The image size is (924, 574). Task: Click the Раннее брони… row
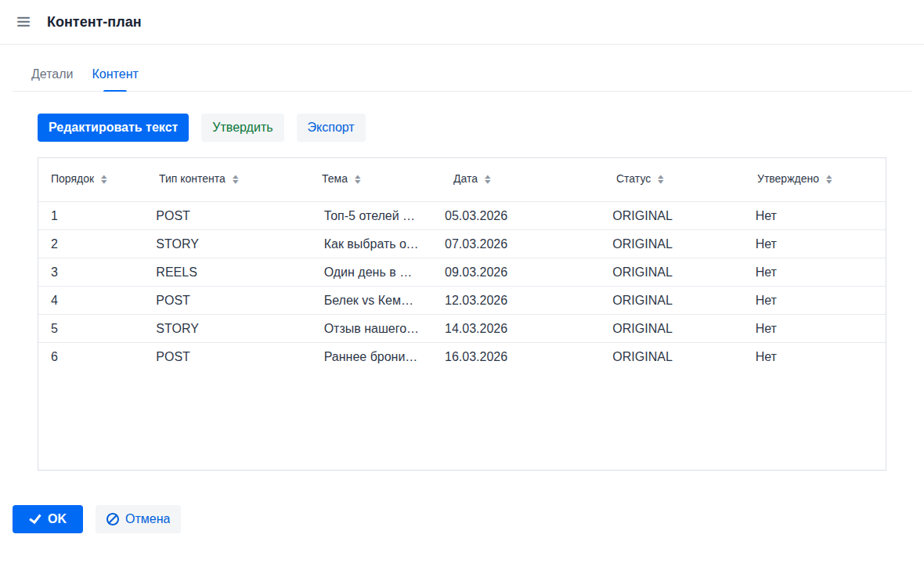point(370,357)
